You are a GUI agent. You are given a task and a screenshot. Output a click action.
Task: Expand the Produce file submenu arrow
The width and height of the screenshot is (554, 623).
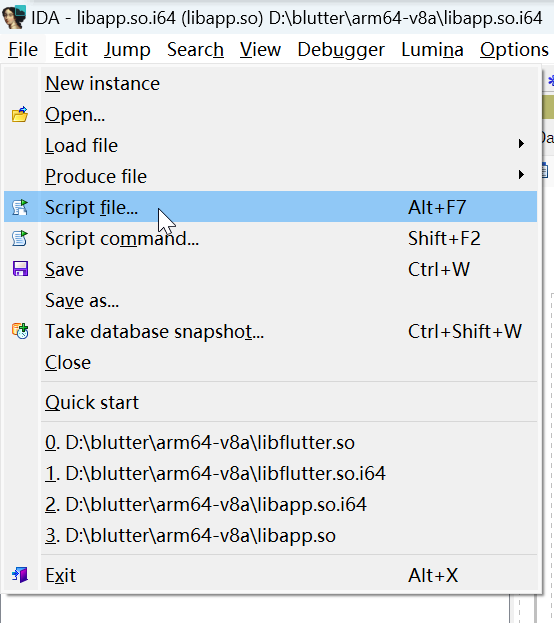tap(521, 175)
